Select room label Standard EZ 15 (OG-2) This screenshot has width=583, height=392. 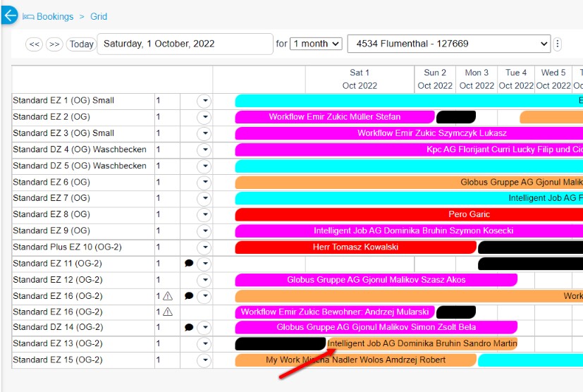point(58,360)
